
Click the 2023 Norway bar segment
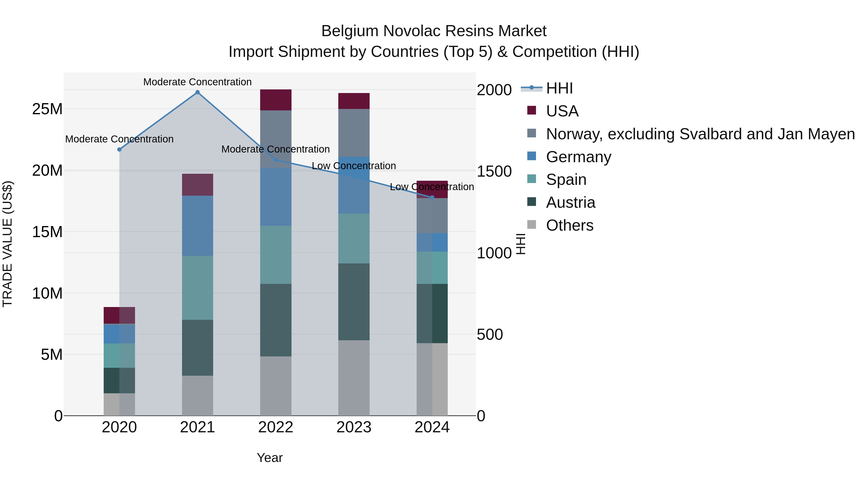[x=354, y=133]
